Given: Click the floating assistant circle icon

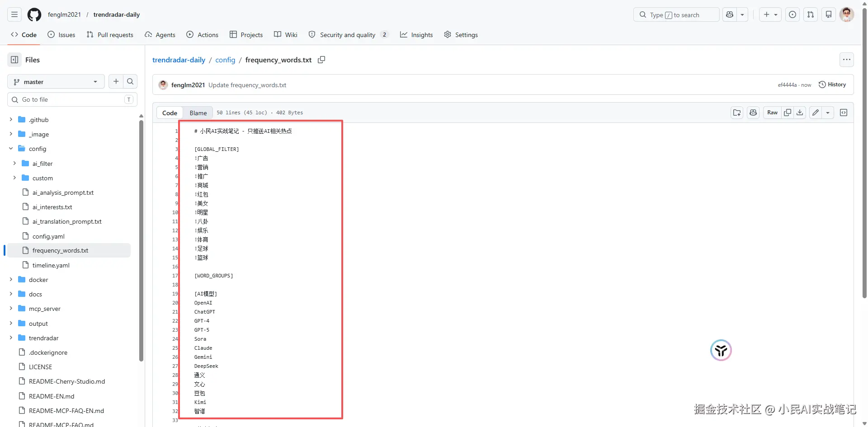Looking at the screenshot, I should pos(721,350).
